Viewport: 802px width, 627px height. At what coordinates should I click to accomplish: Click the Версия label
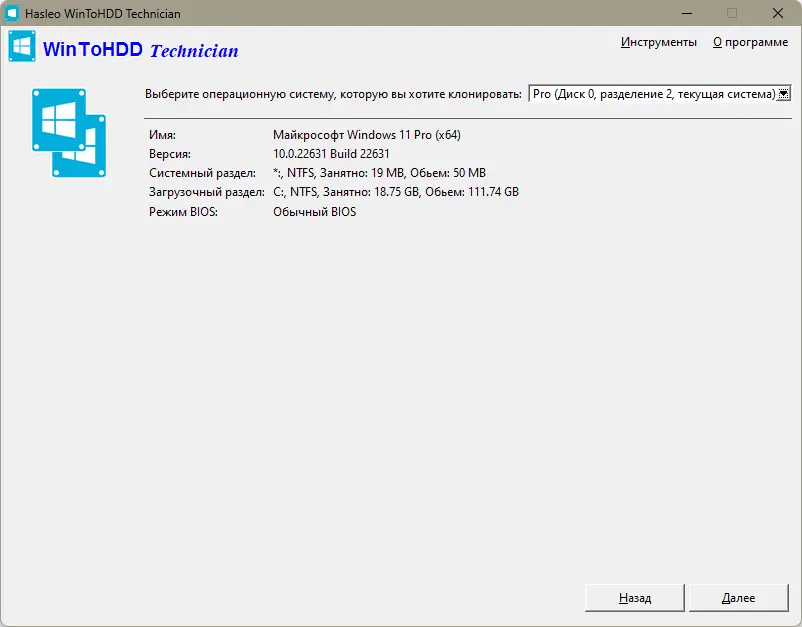170,154
